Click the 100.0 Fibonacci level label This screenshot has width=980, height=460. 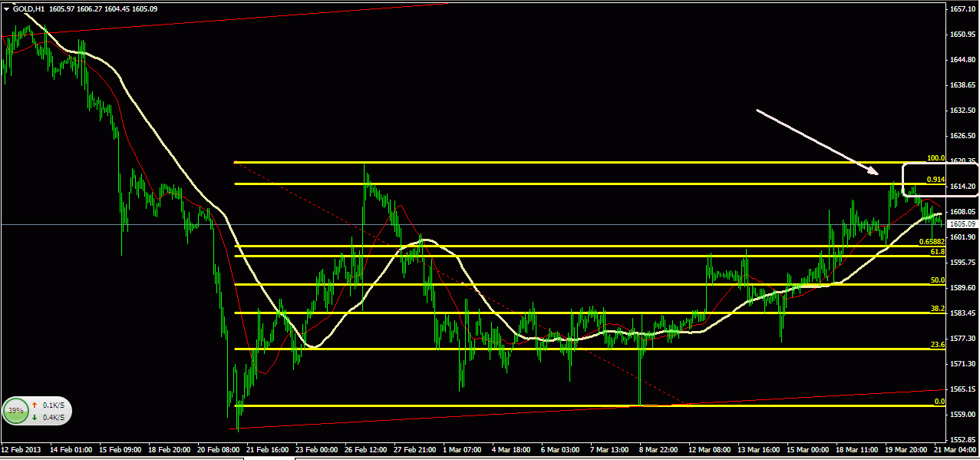[935, 157]
